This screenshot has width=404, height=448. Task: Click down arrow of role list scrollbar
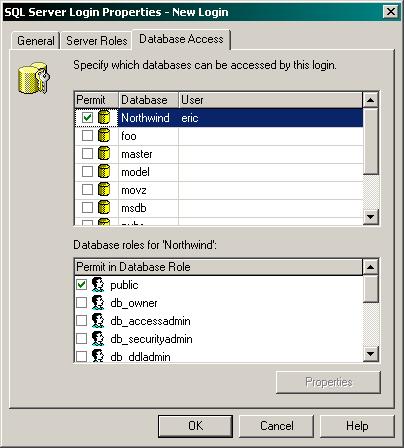(371, 354)
